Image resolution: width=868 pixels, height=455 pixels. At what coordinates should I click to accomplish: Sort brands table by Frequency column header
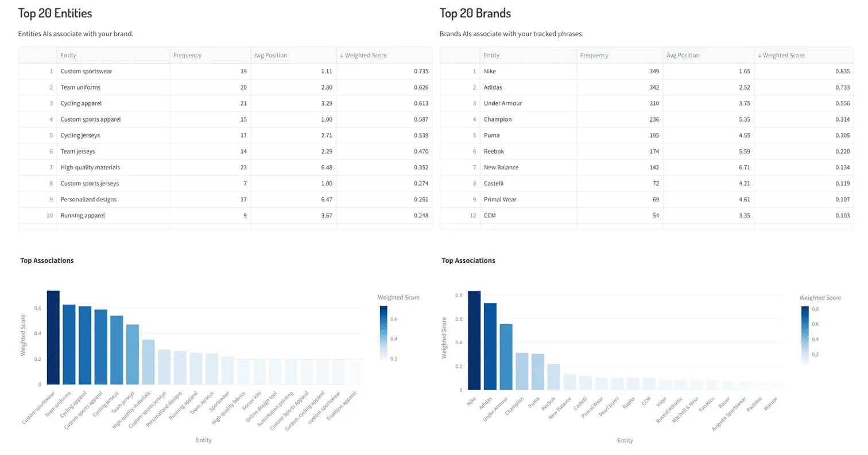pyautogui.click(x=619, y=55)
